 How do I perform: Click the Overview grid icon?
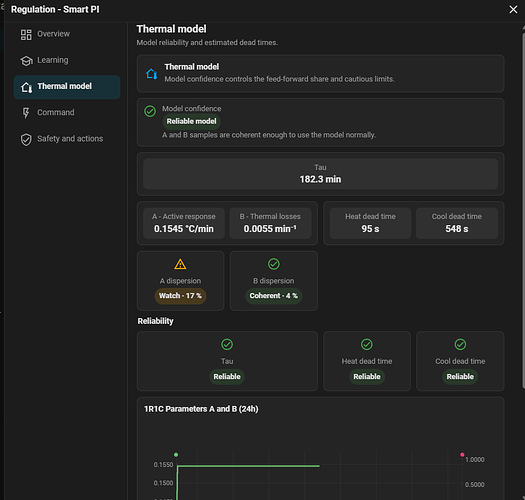point(26,34)
